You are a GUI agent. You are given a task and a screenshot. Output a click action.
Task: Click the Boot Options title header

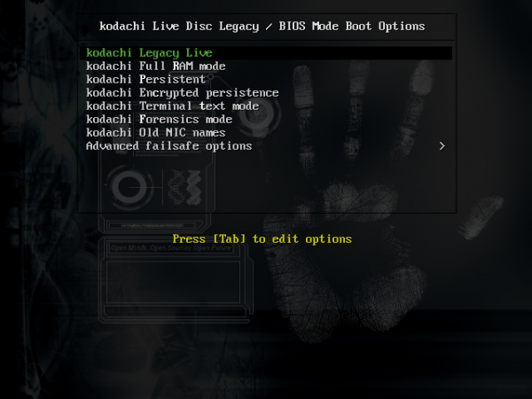pyautogui.click(x=262, y=27)
